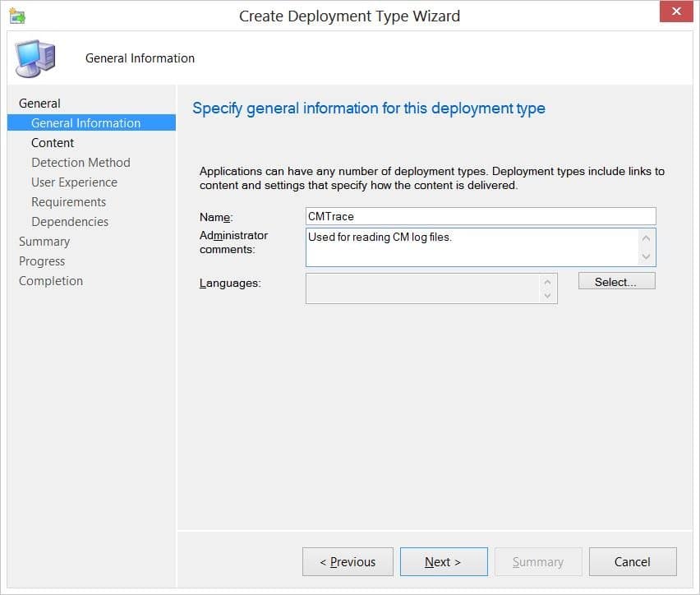
Task: Open the Completion page
Action: point(50,280)
